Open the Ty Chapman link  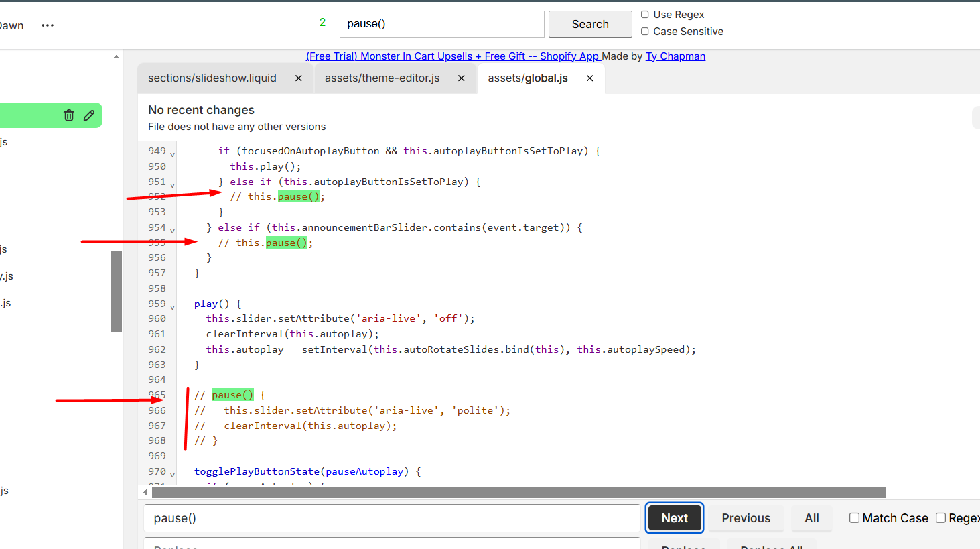pos(675,56)
